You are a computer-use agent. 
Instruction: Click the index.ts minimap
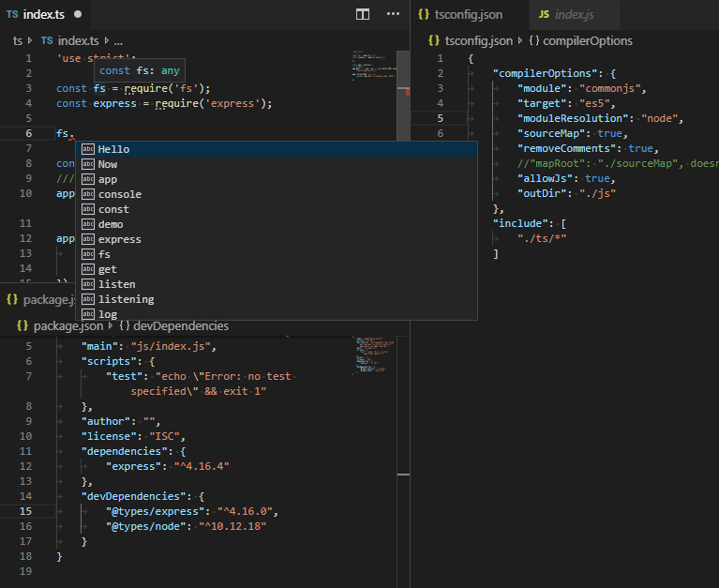[374, 65]
